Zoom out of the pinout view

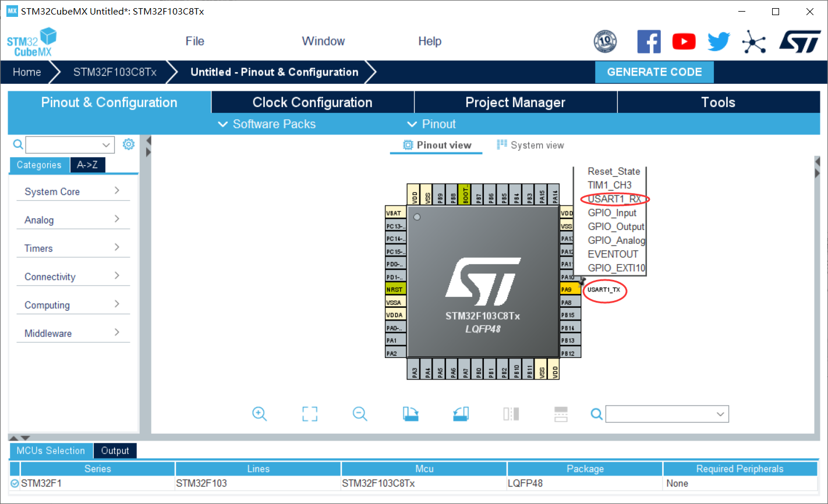pyautogui.click(x=360, y=414)
